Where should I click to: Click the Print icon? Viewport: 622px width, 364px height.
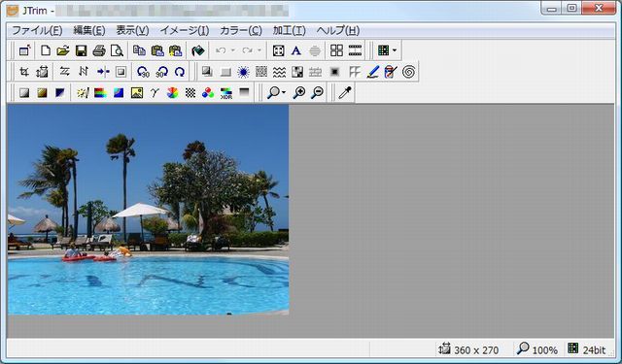pos(99,50)
